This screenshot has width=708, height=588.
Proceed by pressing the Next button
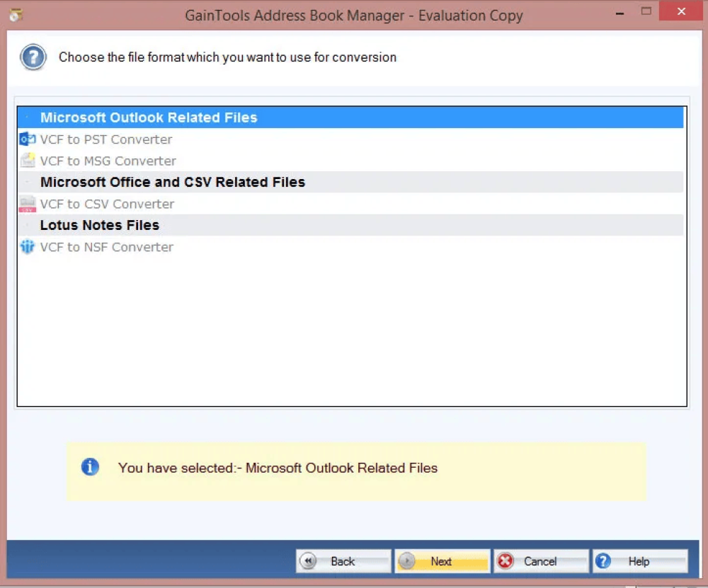pyautogui.click(x=442, y=561)
